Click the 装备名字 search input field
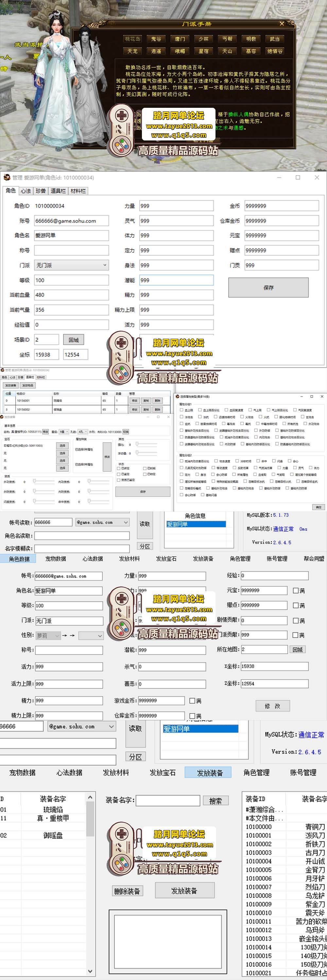The image size is (327, 980). pyautogui.click(x=168, y=801)
